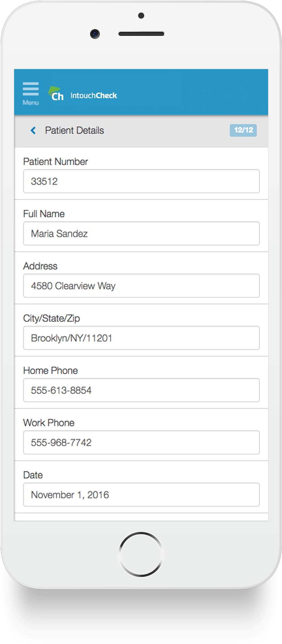Screen dimensions: 282x644
Task: Tap the IntouchCheck brand title
Action: (x=94, y=95)
